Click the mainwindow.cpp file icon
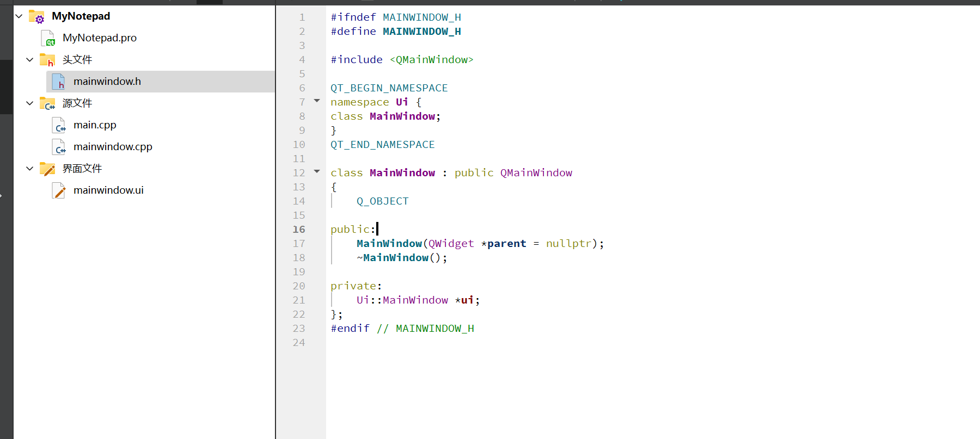 tap(59, 147)
